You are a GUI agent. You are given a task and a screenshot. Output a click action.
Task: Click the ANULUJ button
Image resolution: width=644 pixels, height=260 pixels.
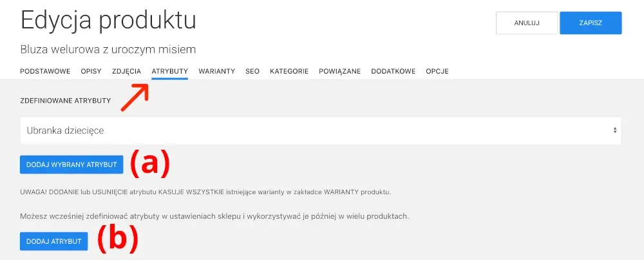[x=526, y=23]
